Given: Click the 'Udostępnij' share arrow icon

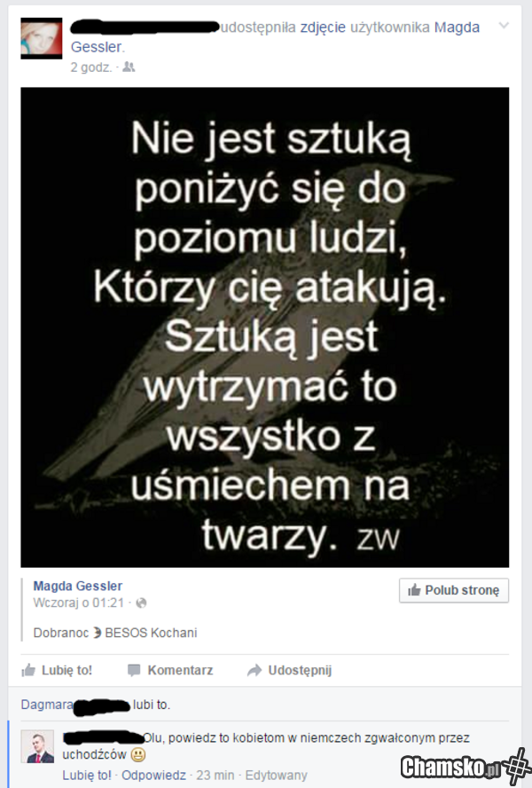Looking at the screenshot, I should [x=254, y=670].
